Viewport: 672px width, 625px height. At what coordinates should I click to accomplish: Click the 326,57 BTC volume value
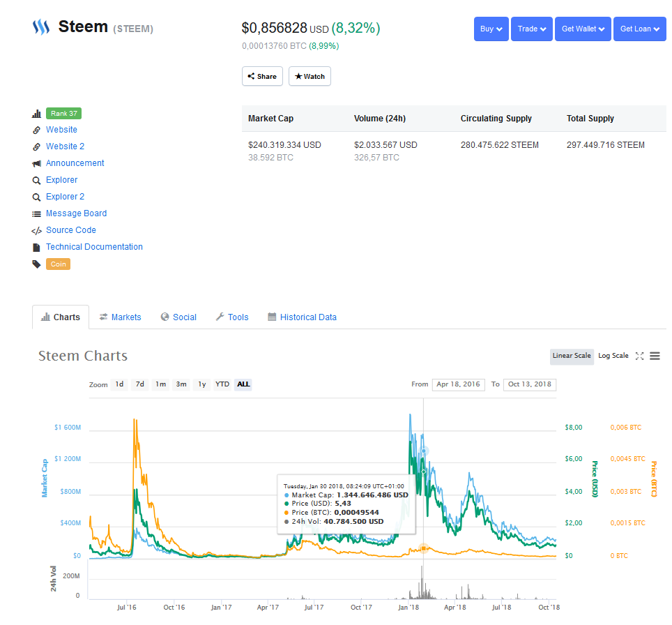(x=376, y=158)
